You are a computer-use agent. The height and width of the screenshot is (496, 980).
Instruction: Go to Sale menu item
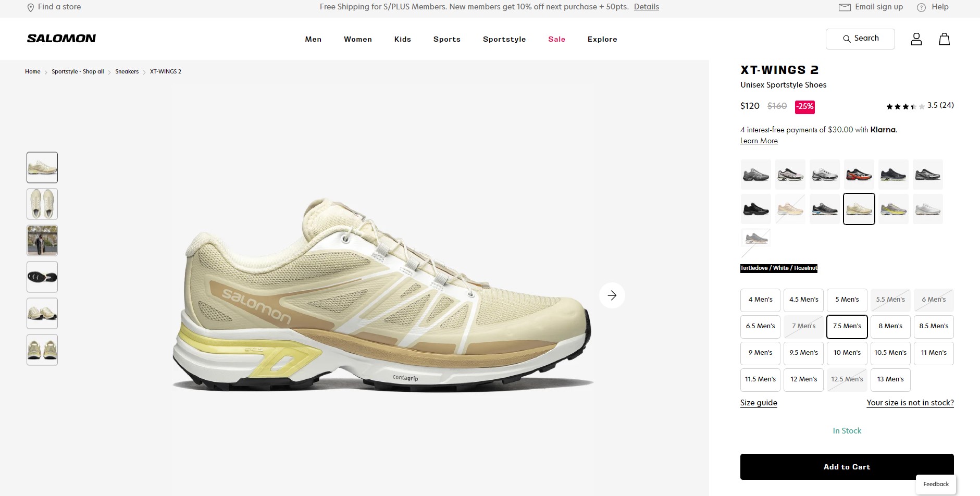[556, 39]
